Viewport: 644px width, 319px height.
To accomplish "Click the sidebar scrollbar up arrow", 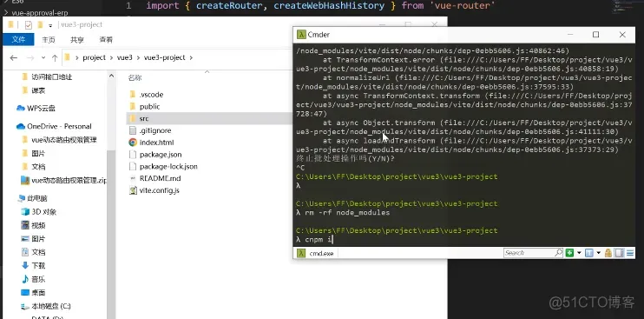I will 111,76.
